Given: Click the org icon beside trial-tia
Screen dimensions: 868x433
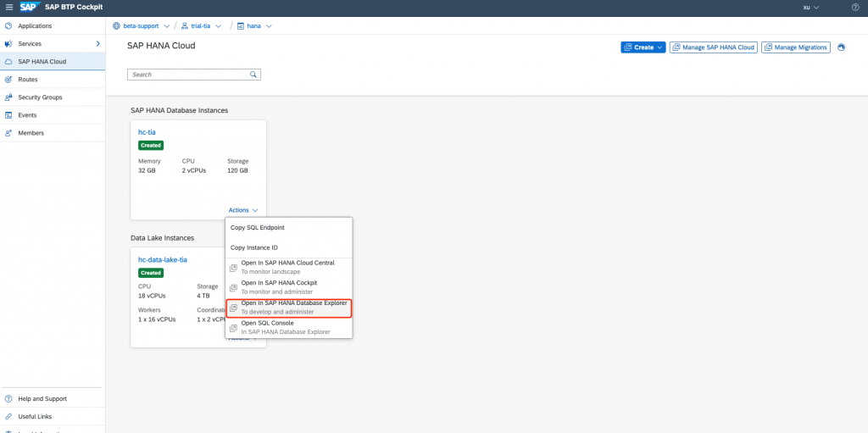Looking at the screenshot, I should point(184,26).
